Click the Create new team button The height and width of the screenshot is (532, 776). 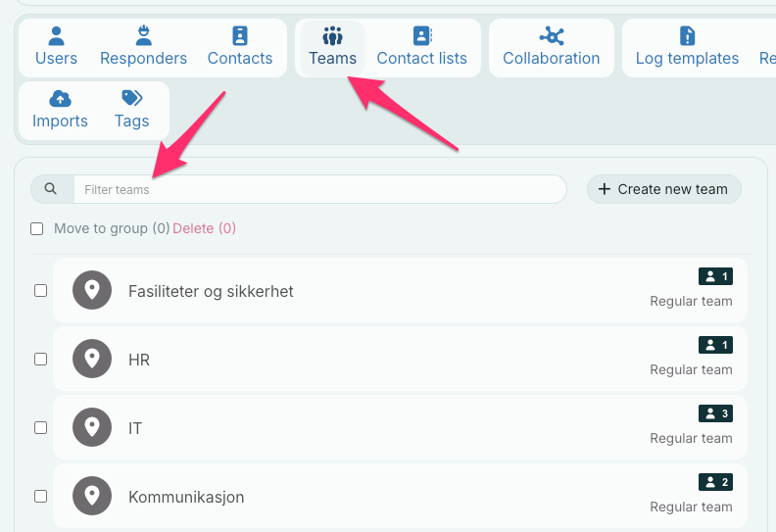[x=663, y=189]
